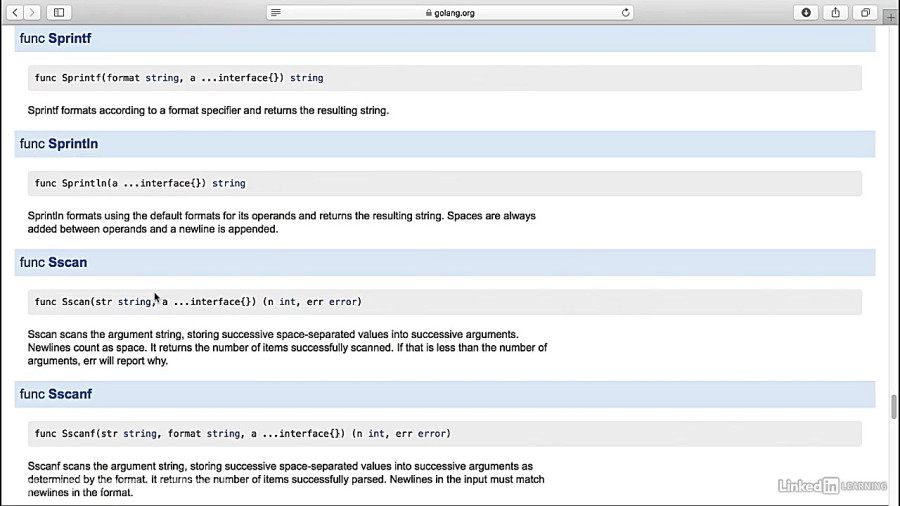The width and height of the screenshot is (900, 506).
Task: Open a new tab with plus button
Action: pyautogui.click(x=890, y=17)
